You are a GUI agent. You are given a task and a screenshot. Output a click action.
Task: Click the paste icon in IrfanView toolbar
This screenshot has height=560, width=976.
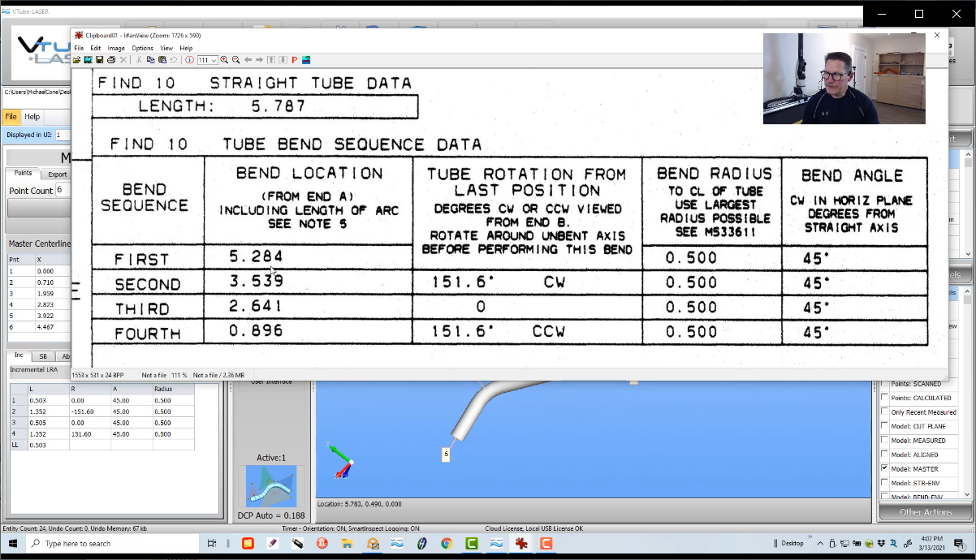162,60
